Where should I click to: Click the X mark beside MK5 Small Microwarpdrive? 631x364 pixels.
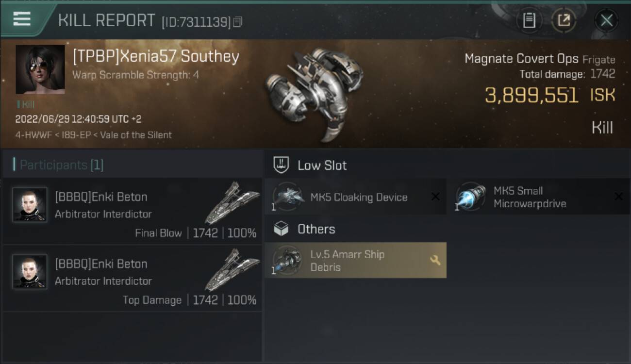tap(618, 197)
